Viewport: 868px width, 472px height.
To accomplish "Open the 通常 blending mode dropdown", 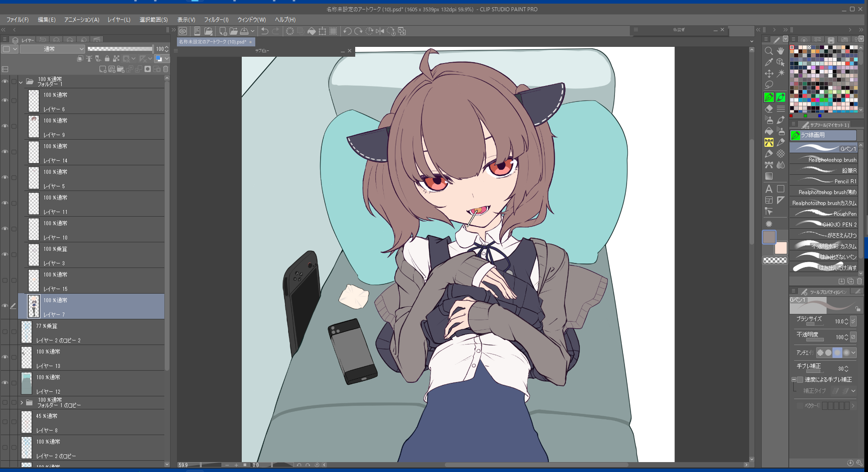I will 52,49.
